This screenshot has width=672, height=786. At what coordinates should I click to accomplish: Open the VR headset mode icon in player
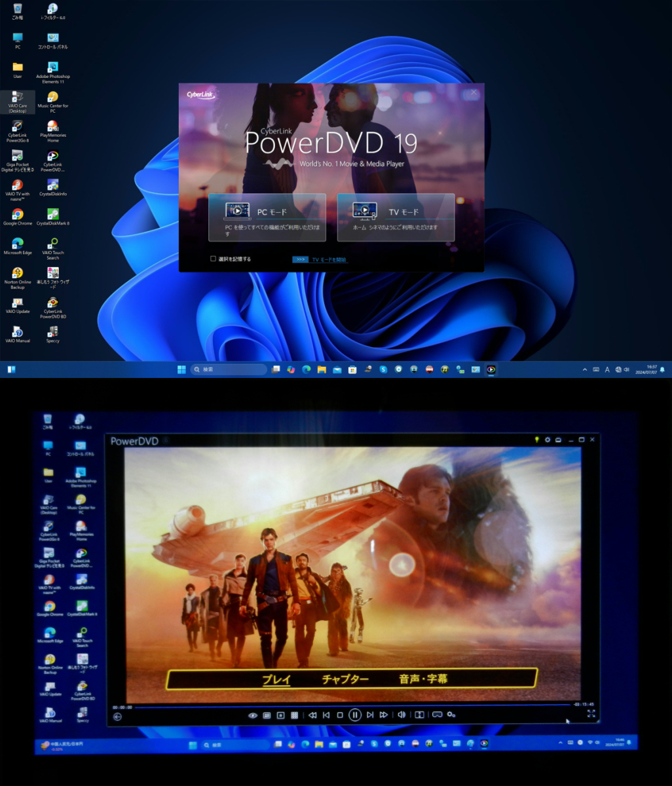point(437,715)
